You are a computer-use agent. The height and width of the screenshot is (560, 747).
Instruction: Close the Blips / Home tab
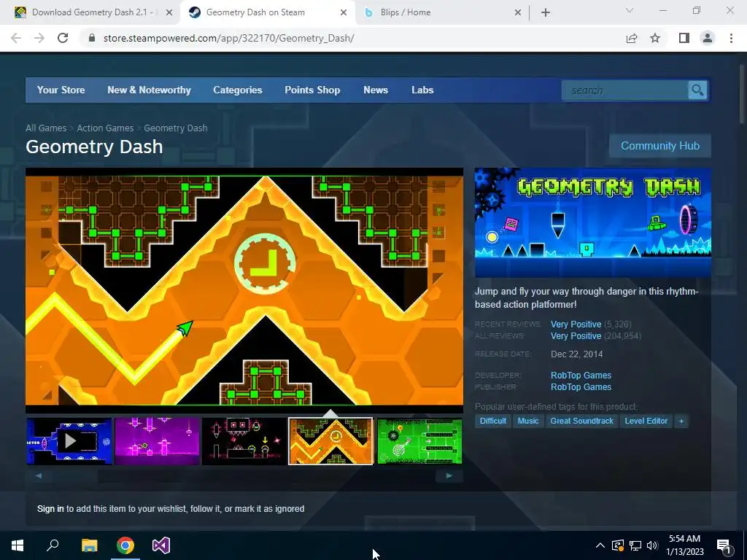click(x=518, y=12)
